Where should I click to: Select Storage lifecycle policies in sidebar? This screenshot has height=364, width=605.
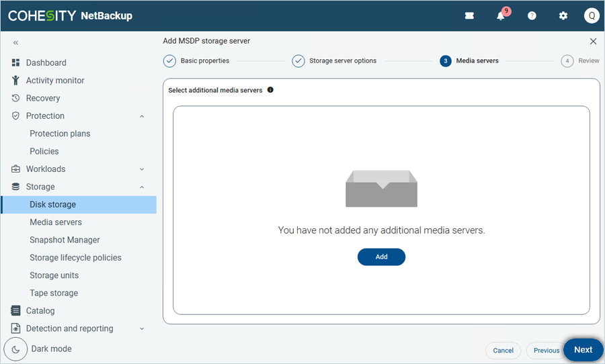point(75,258)
